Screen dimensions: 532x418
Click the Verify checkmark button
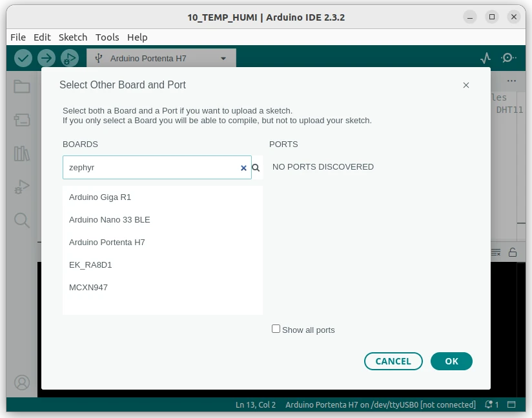click(x=23, y=58)
